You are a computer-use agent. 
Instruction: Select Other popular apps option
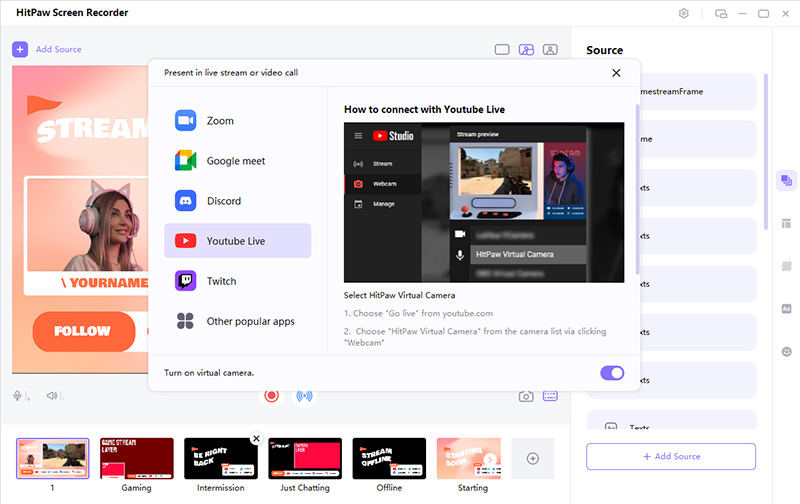(x=237, y=321)
